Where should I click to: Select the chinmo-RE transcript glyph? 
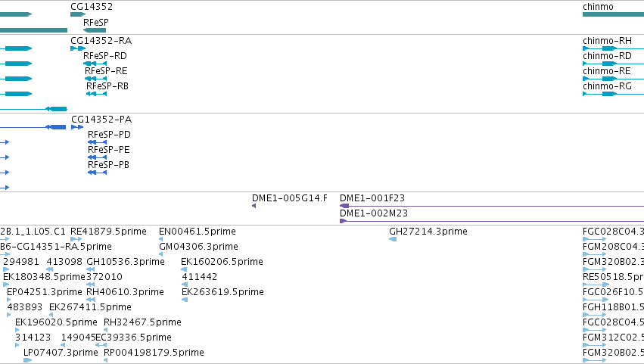tap(613, 79)
